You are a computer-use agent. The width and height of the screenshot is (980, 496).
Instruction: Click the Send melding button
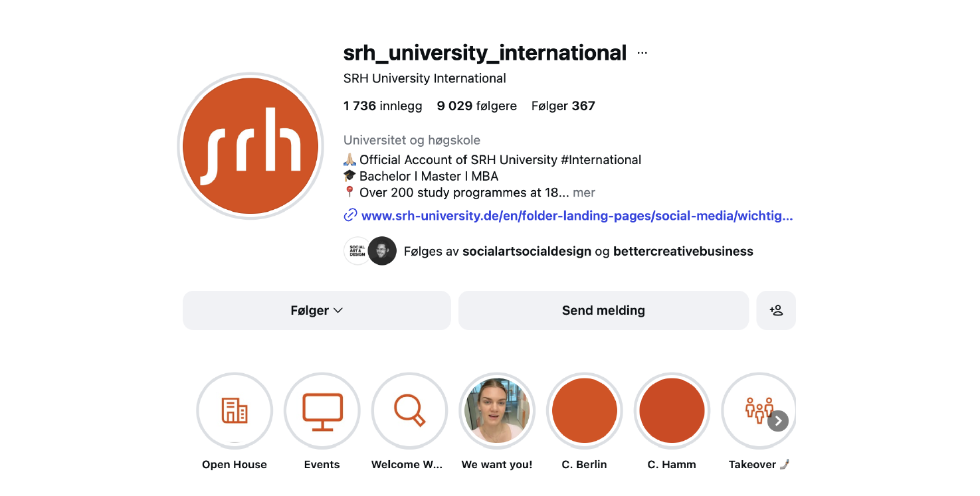(x=603, y=310)
